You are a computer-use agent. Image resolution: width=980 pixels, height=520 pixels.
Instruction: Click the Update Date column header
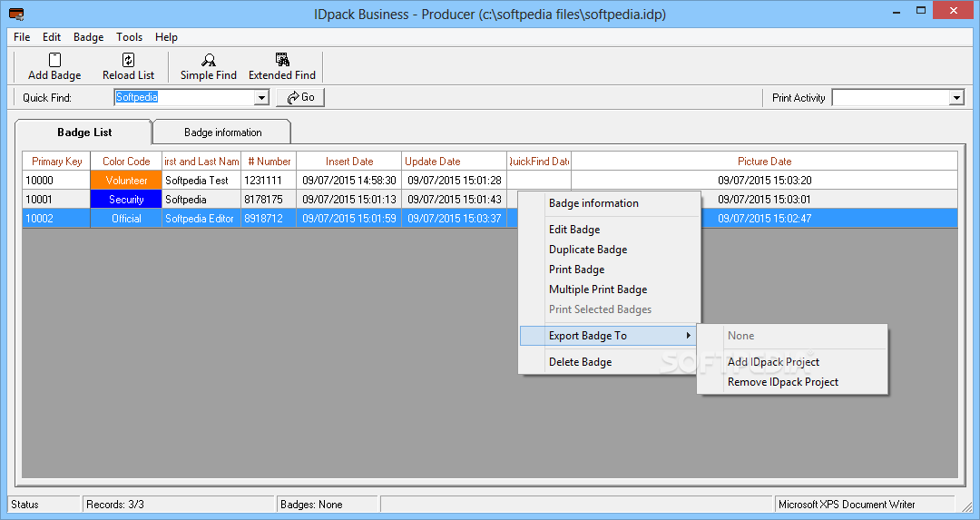(x=454, y=162)
